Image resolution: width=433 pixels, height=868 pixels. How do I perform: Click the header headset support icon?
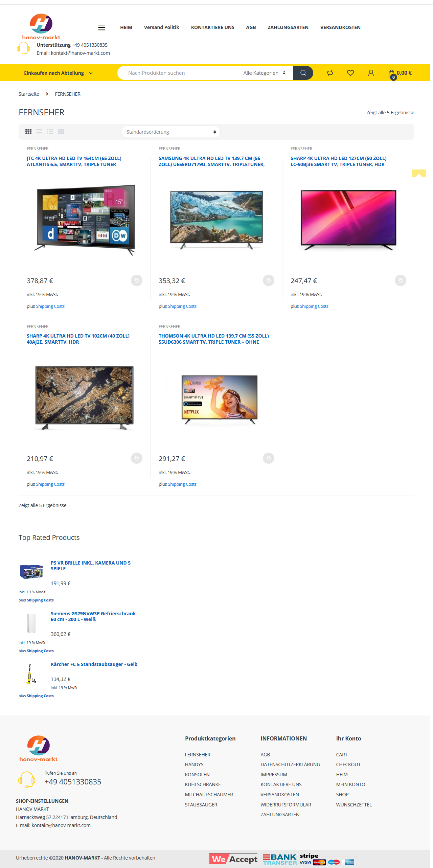coord(24,48)
